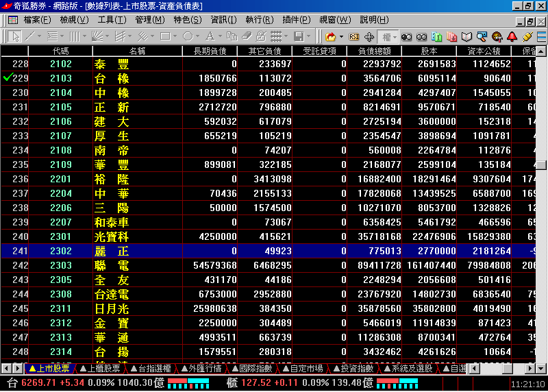Open the dropdown beside floppy save icon
548x392 pixels.
coord(309,36)
